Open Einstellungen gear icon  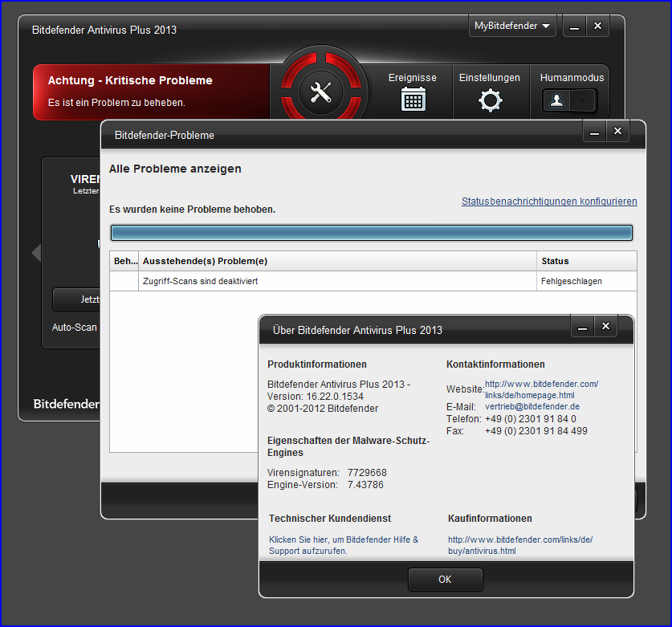[x=491, y=100]
